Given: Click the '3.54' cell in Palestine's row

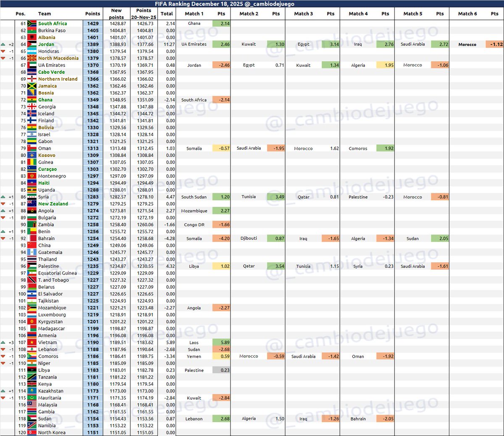Looking at the screenshot, I should point(276,266).
